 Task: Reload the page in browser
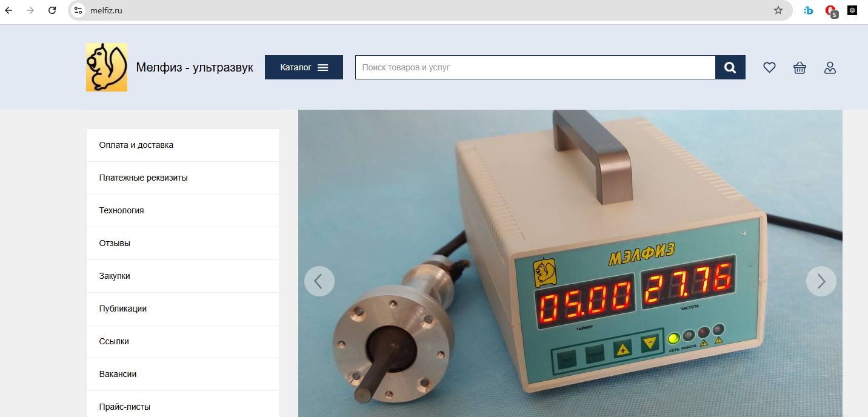(x=52, y=10)
